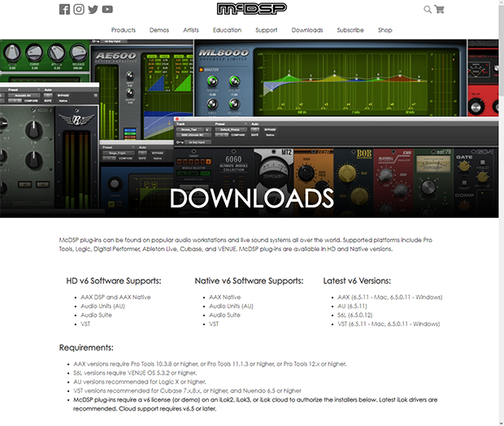This screenshot has height=426, width=504.
Task: Open the McDSP Facebook page icon
Action: tap(64, 9)
